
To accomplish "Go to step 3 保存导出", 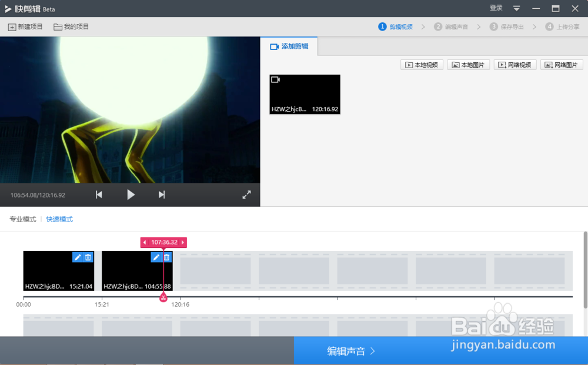I will 507,26.
